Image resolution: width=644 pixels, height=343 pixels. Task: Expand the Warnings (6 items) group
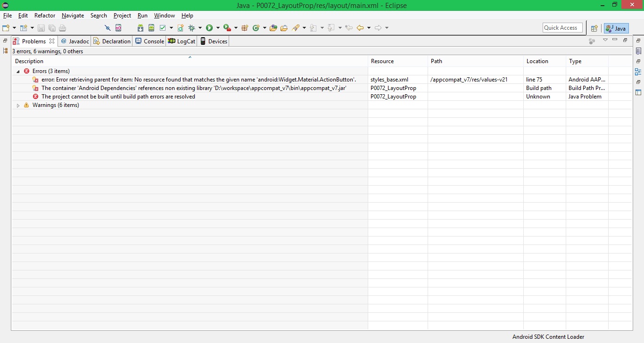(18, 105)
